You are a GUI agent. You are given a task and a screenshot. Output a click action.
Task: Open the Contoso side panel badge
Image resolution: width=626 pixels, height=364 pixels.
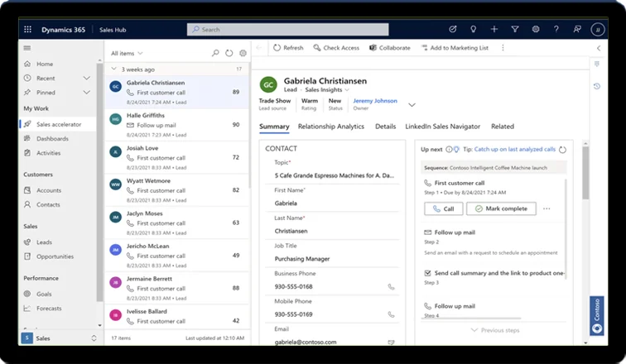[x=597, y=316]
